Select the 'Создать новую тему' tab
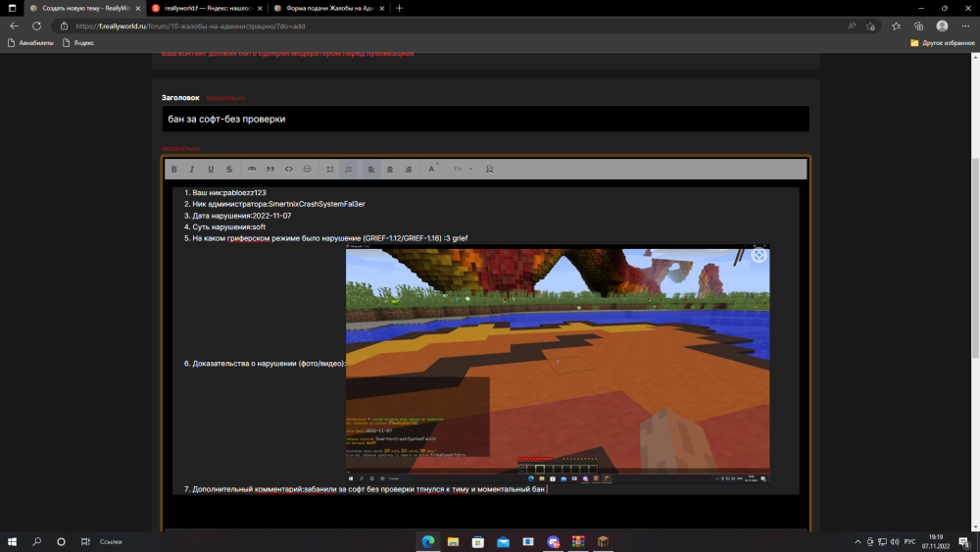Image resolution: width=980 pixels, height=552 pixels. (85, 8)
